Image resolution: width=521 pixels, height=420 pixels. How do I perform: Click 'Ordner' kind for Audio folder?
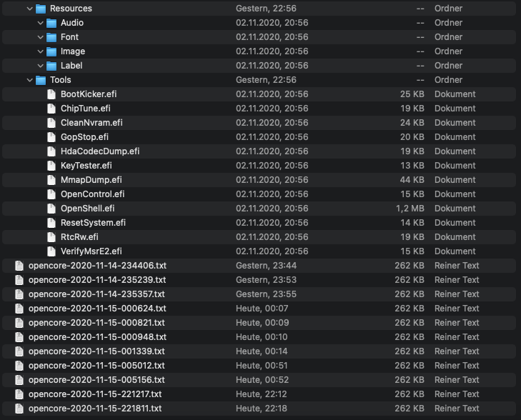pos(449,23)
